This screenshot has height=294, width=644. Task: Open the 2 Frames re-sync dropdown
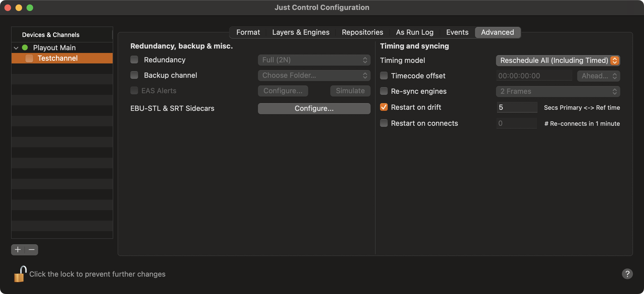pos(558,91)
